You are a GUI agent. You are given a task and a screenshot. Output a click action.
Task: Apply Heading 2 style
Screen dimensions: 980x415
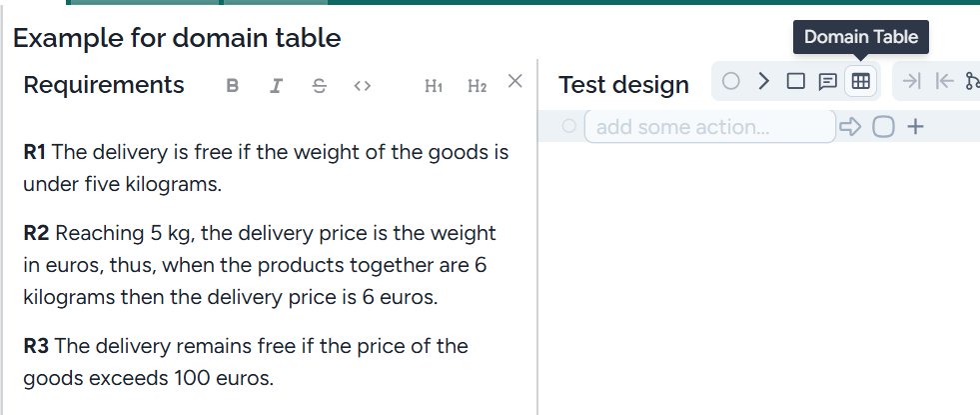477,86
